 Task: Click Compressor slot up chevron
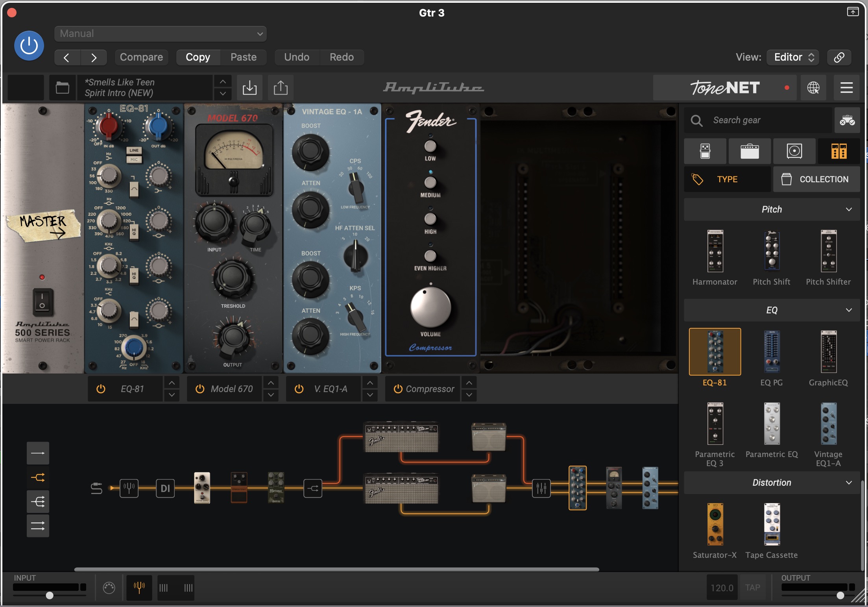tap(469, 383)
